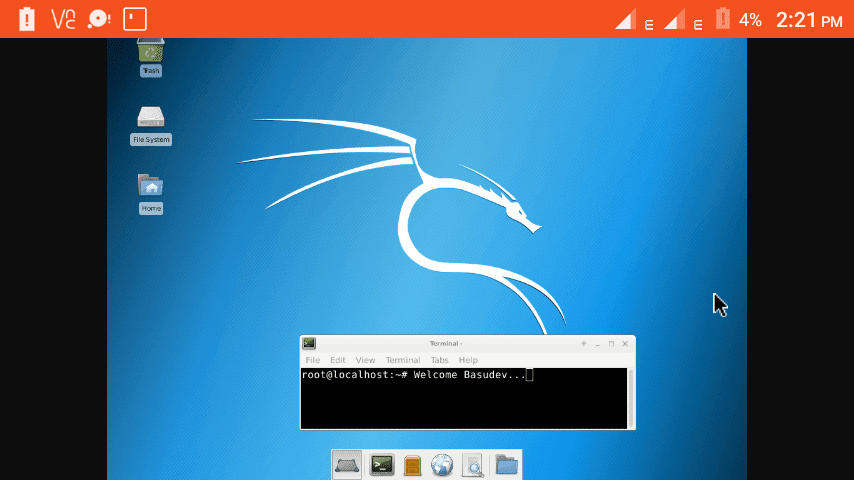Tap the square alert notification icon
854x480 pixels.
135,19
